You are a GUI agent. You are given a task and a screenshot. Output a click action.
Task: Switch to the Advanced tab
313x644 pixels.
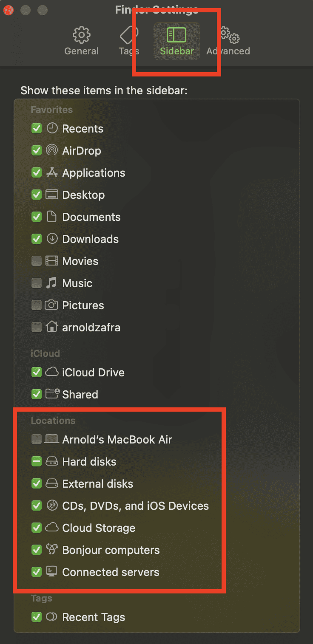tap(228, 40)
